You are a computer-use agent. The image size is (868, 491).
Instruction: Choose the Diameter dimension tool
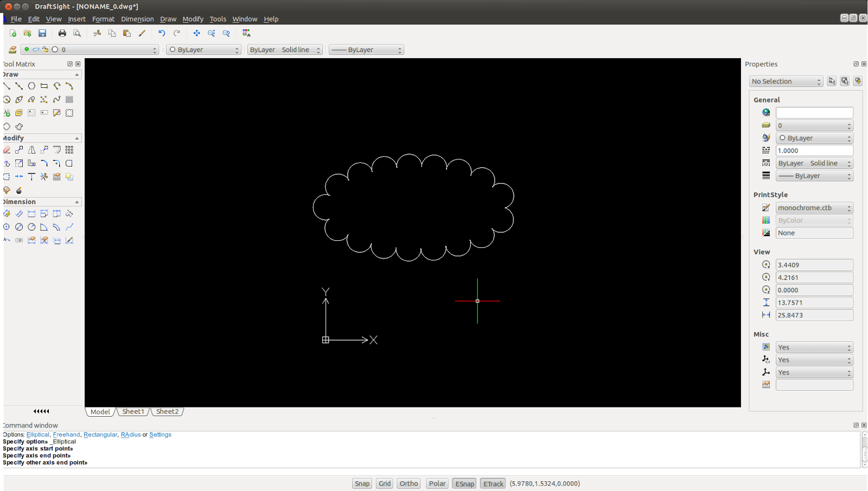coord(19,227)
